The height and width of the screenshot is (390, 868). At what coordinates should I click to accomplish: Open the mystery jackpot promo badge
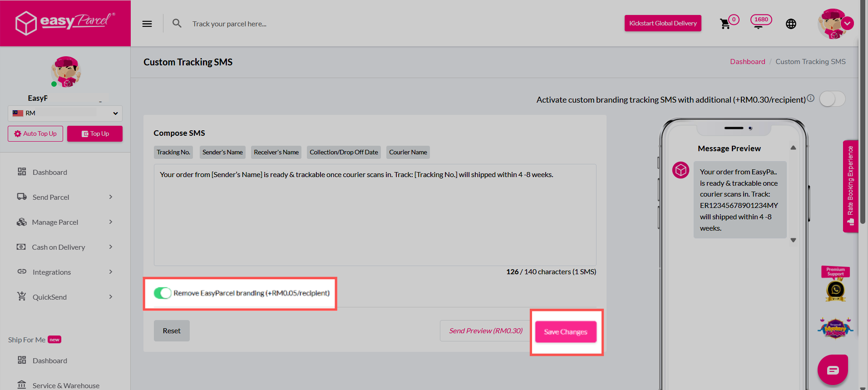[x=835, y=328]
